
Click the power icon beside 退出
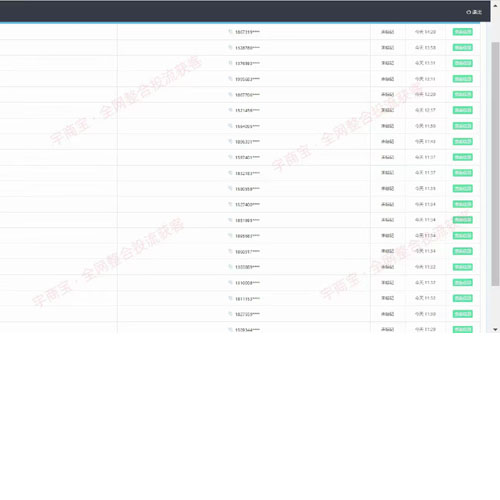tap(469, 12)
